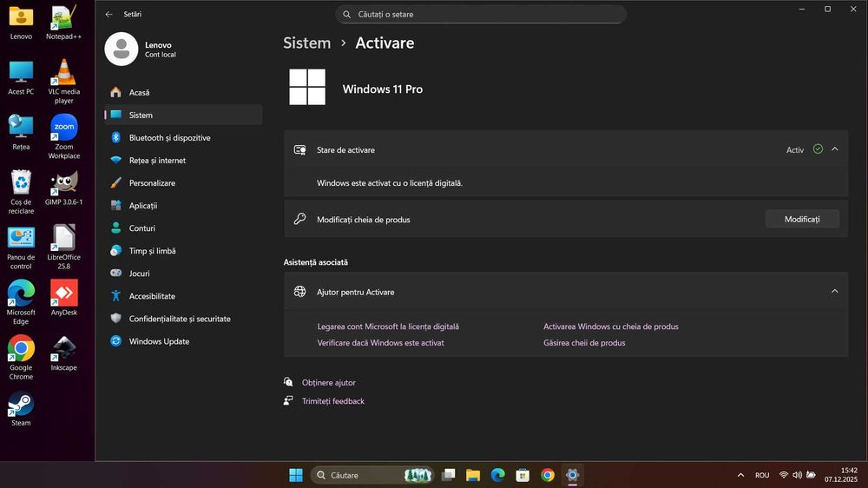Open Activarea Windows cu cheia de produs link
The image size is (868, 488).
[610, 326]
